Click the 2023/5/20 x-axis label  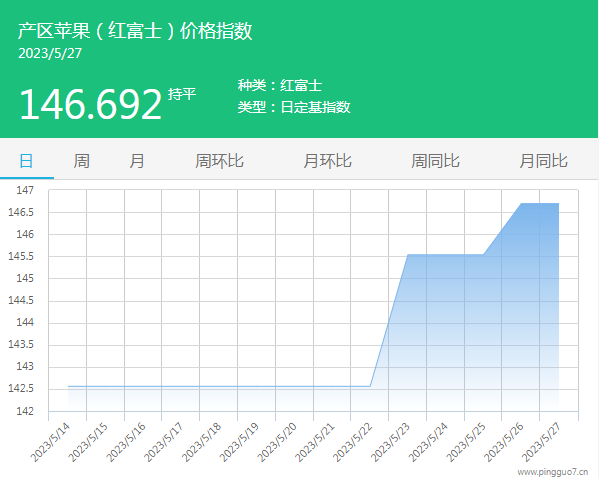(x=277, y=442)
